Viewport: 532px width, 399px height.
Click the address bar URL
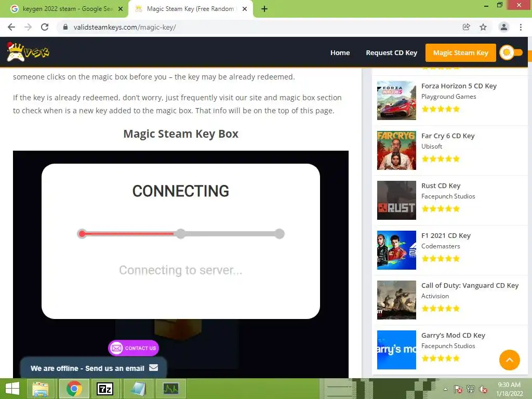125,27
